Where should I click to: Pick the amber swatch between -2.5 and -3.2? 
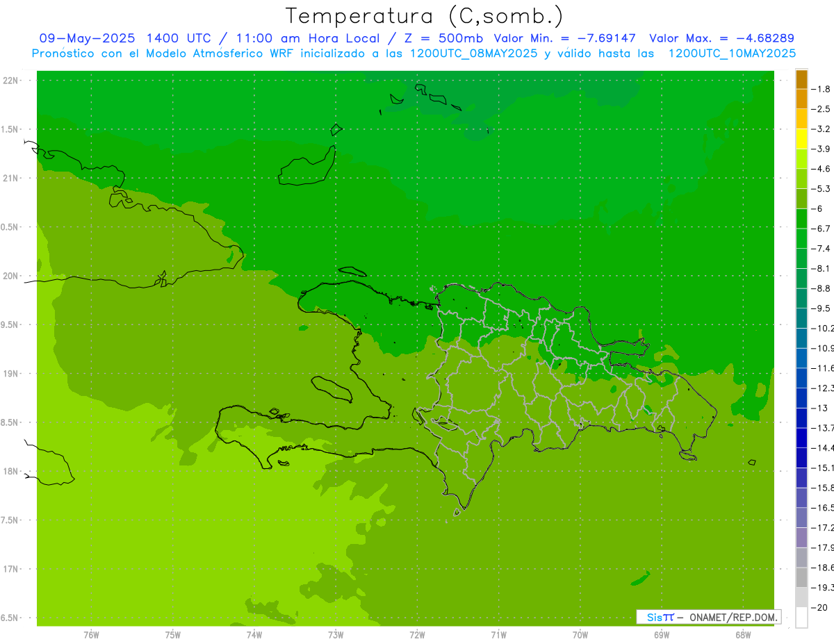pos(801,119)
